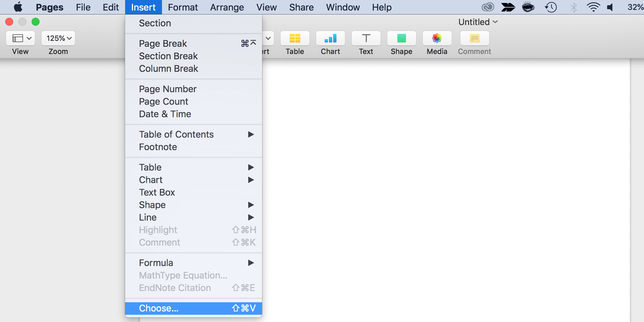
Task: Open Wi-Fi status from the menu bar
Action: pyautogui.click(x=593, y=7)
